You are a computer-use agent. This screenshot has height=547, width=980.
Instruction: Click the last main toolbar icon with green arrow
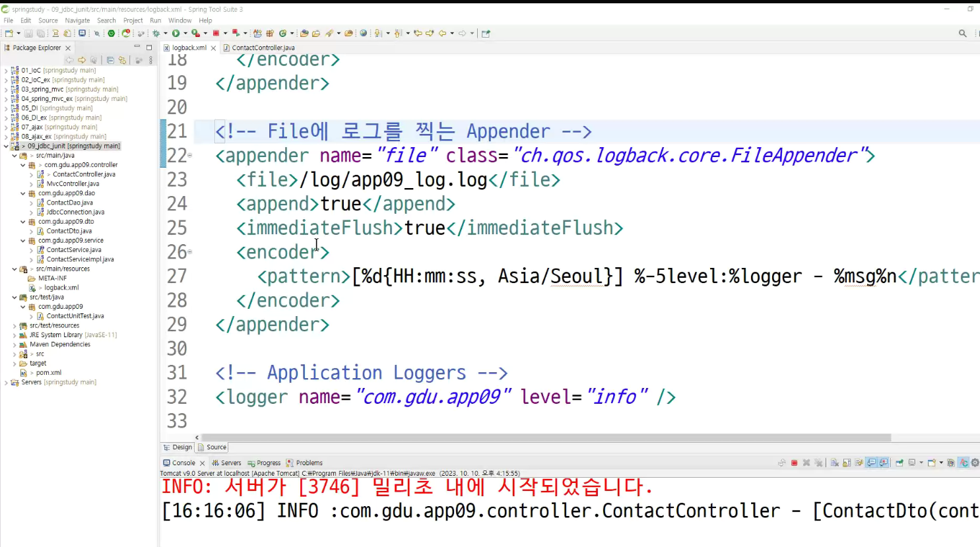[x=486, y=33]
